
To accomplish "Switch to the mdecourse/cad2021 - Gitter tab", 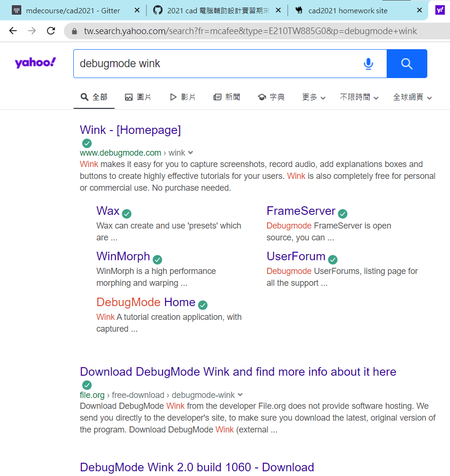I will 73,10.
